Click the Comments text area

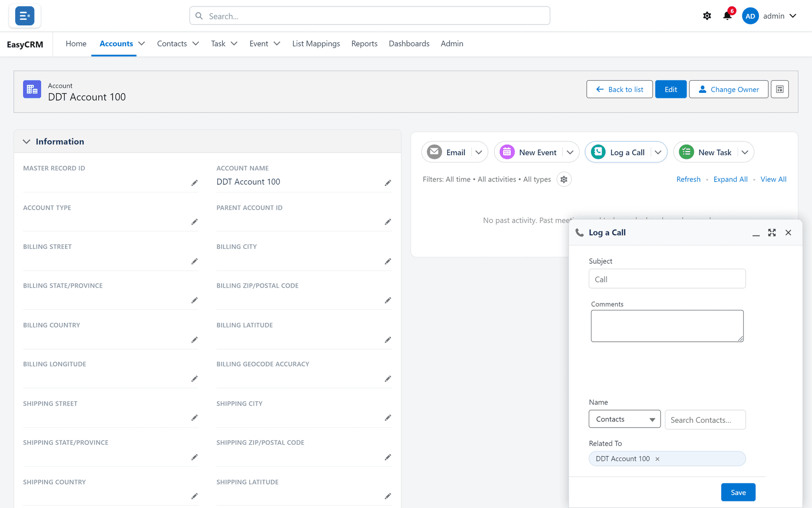667,326
